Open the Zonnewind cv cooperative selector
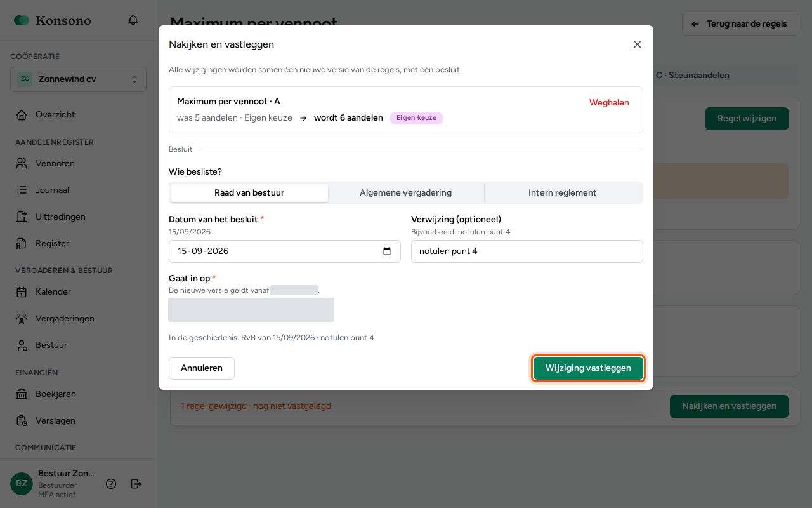The height and width of the screenshot is (508, 812). coord(79,79)
